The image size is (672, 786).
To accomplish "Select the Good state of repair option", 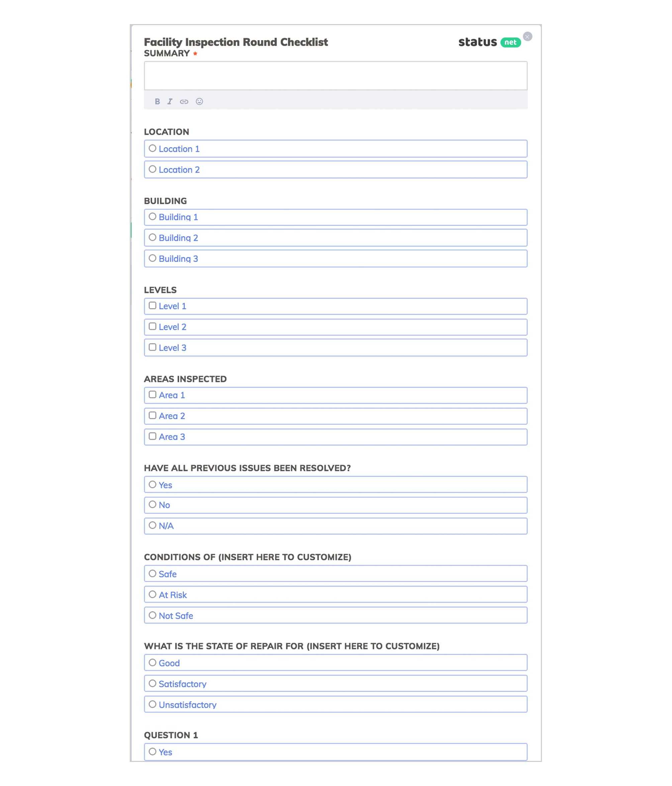I will tap(152, 663).
